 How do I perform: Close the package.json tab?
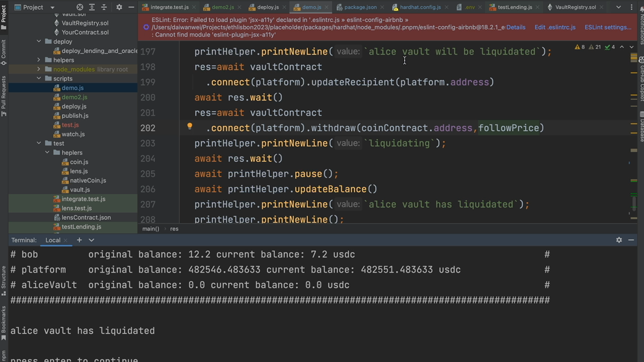coord(383,8)
